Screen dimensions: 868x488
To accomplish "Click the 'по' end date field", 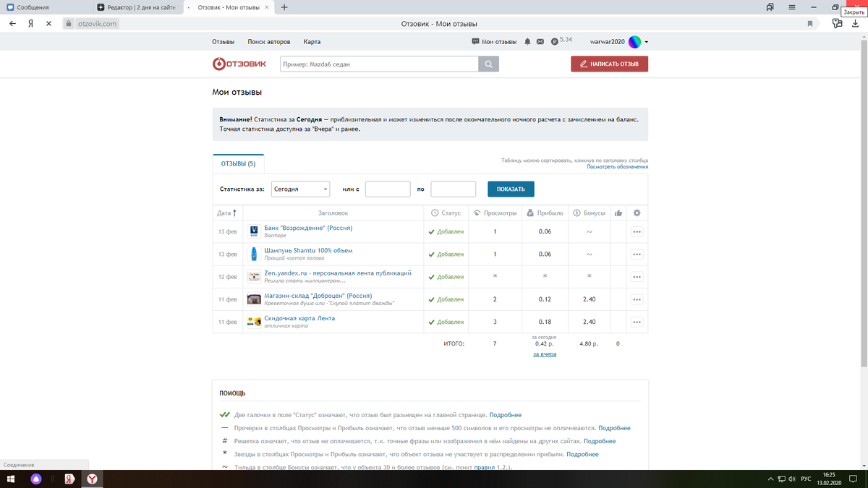I will pyautogui.click(x=454, y=189).
